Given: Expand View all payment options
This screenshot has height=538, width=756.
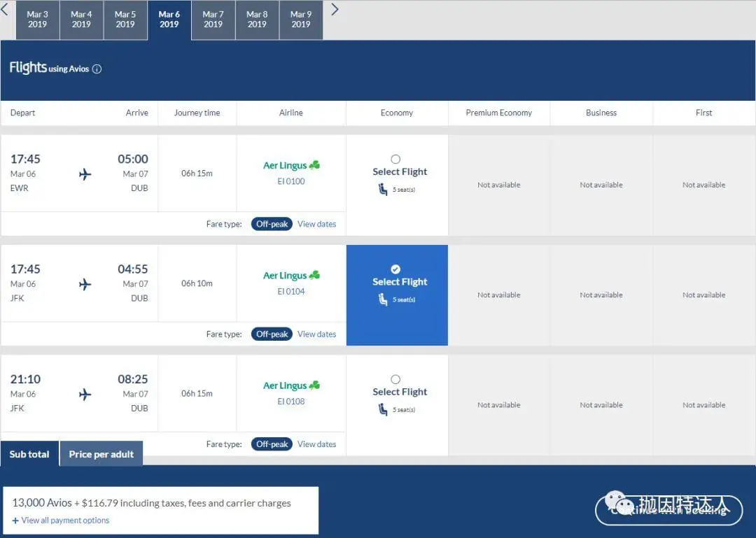Looking at the screenshot, I should (61, 521).
